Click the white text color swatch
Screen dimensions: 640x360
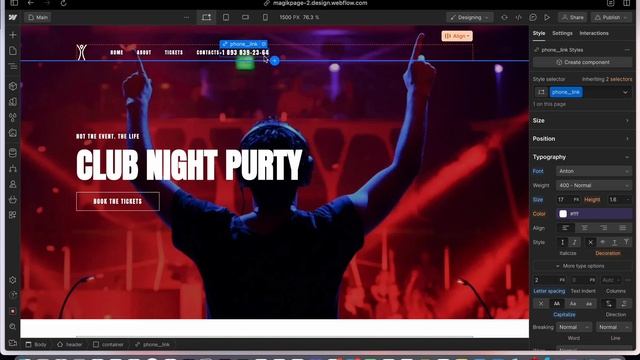[563, 214]
